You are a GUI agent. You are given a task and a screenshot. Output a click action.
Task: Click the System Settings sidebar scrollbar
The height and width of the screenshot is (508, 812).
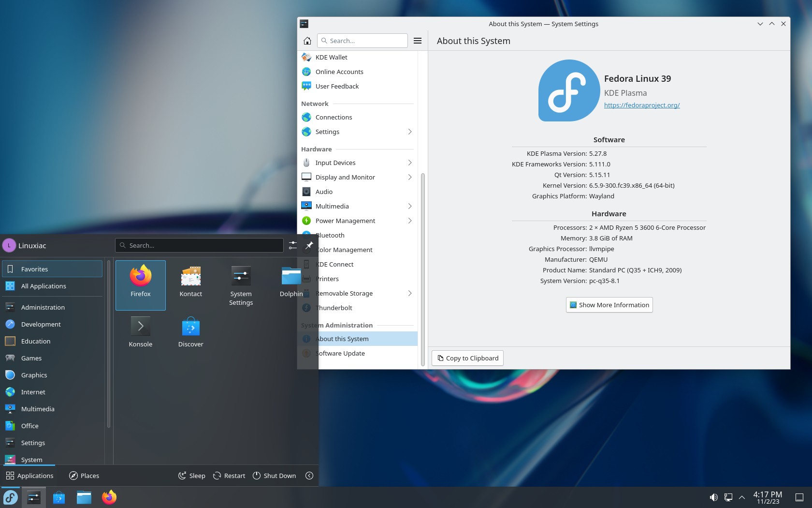tap(423, 269)
